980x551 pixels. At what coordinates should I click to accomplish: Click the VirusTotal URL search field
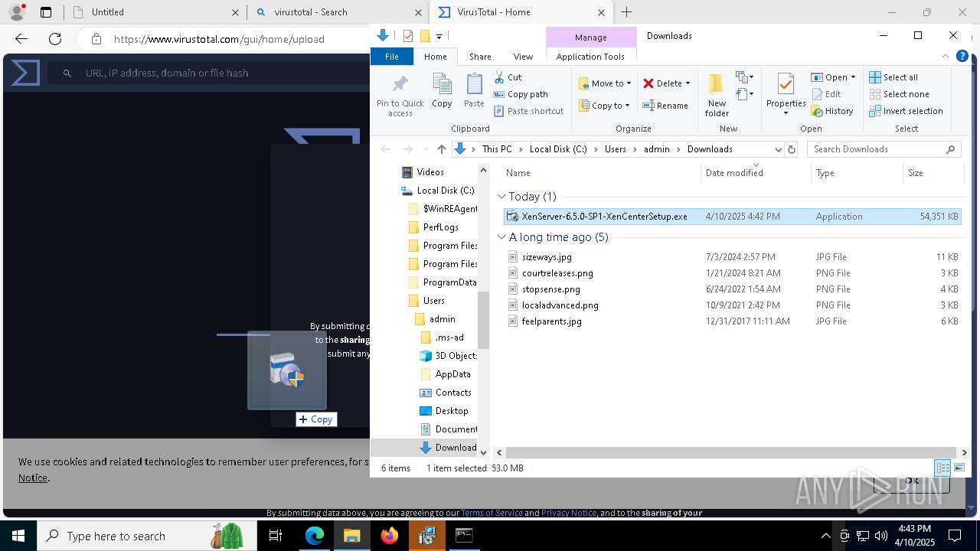coord(211,73)
